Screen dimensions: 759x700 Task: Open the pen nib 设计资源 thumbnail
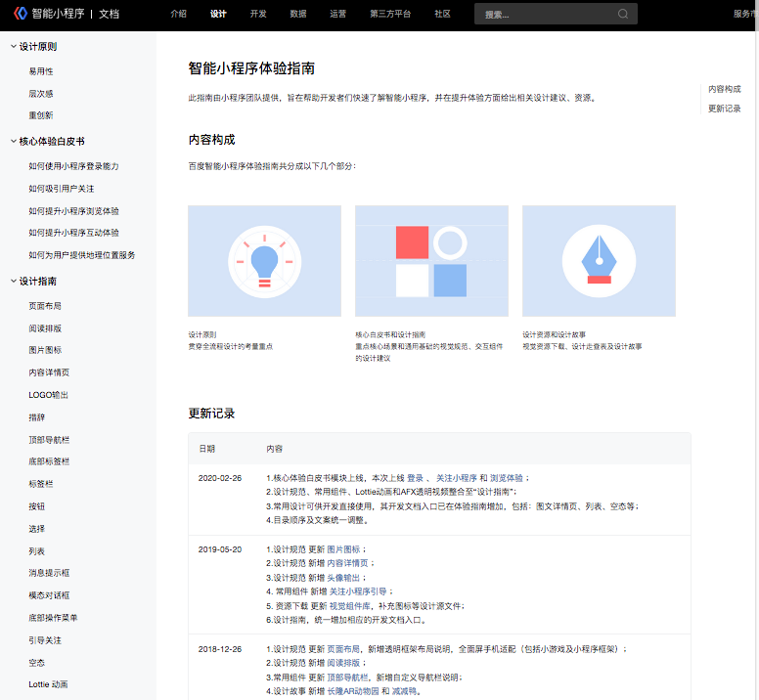[x=599, y=261]
